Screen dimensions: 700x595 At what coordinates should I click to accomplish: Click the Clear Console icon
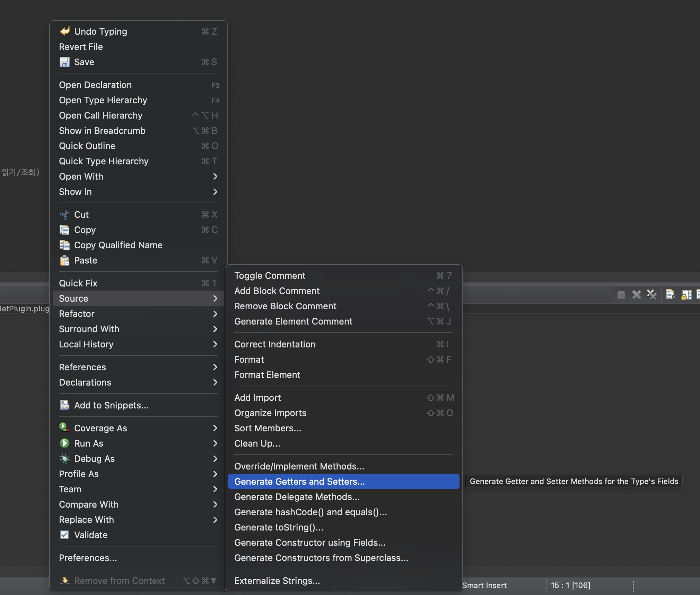click(x=671, y=295)
